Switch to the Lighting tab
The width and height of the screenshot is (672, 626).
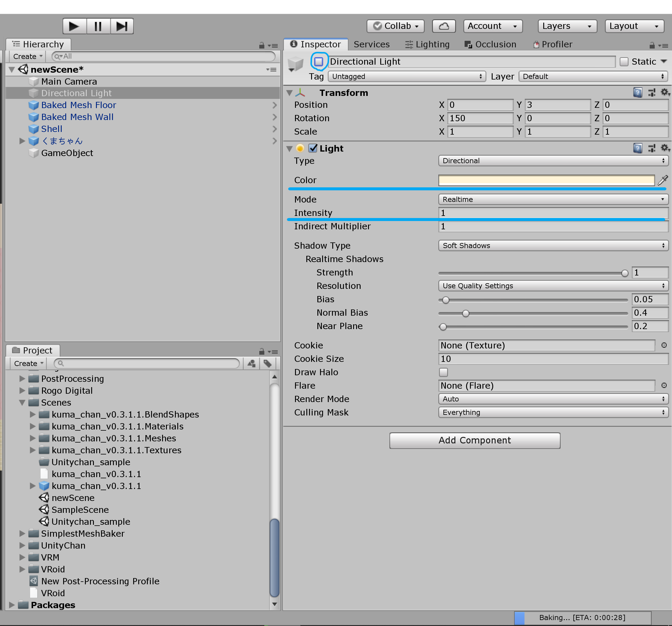pyautogui.click(x=427, y=44)
